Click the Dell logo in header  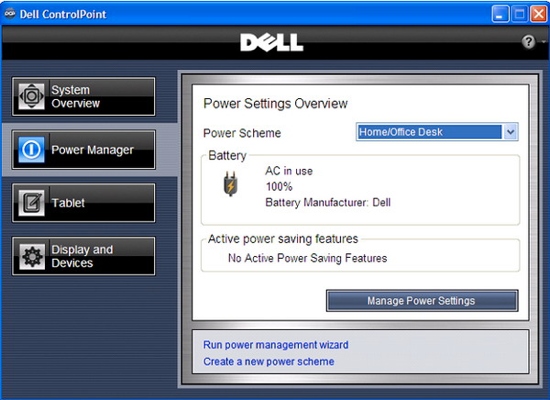click(x=272, y=42)
